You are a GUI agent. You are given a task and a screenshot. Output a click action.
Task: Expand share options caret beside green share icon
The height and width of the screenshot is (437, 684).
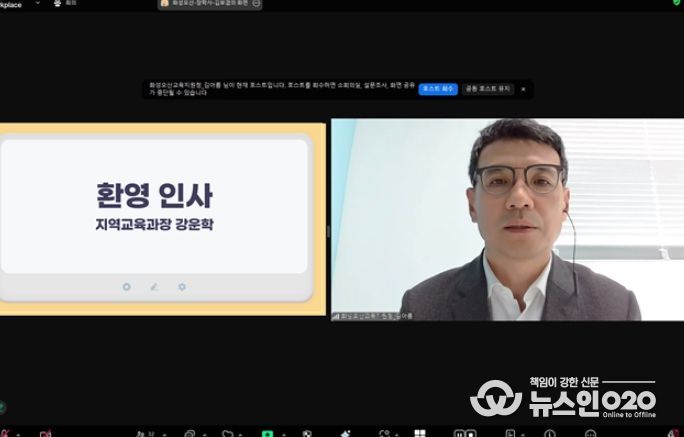tap(284, 435)
